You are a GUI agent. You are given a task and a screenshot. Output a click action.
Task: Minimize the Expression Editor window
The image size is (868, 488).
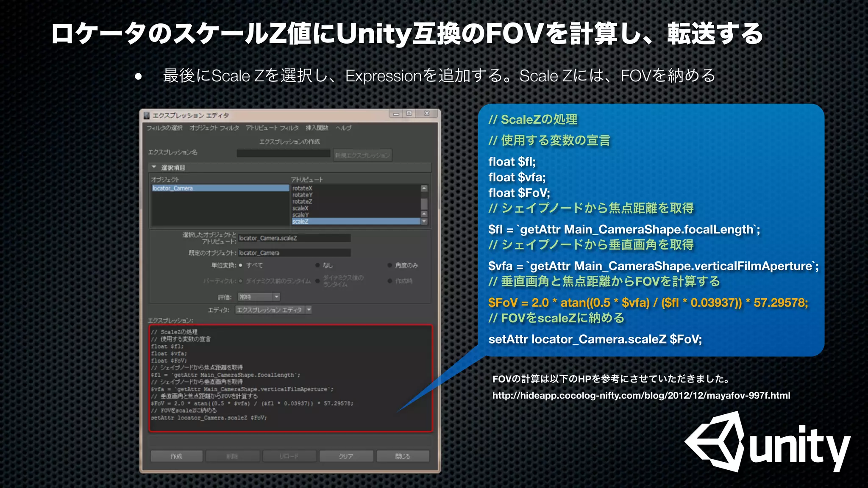point(396,114)
